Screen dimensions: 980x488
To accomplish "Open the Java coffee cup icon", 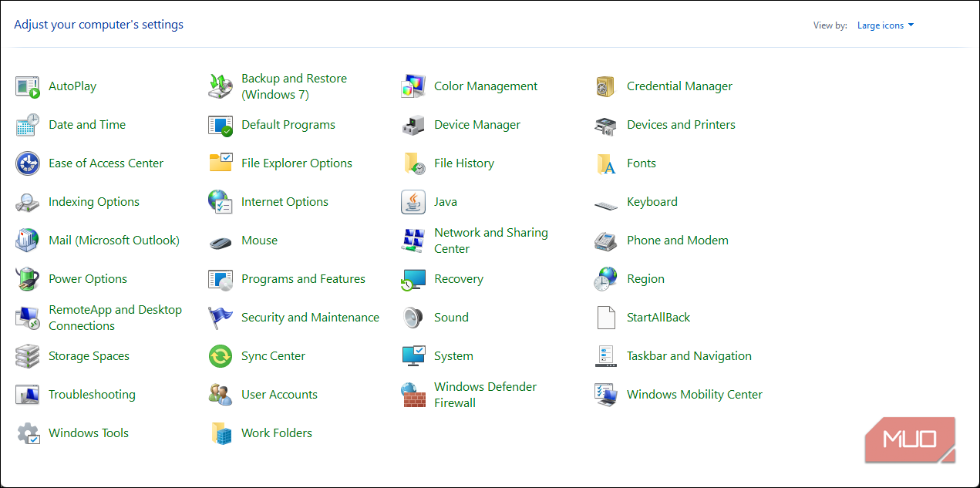I will [413, 202].
